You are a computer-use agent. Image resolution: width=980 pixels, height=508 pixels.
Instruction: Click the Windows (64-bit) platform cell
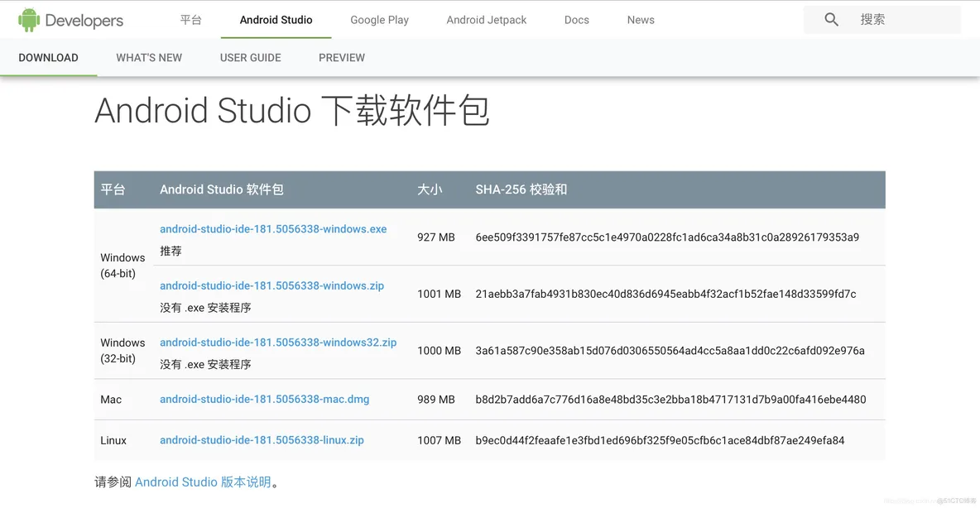[122, 266]
